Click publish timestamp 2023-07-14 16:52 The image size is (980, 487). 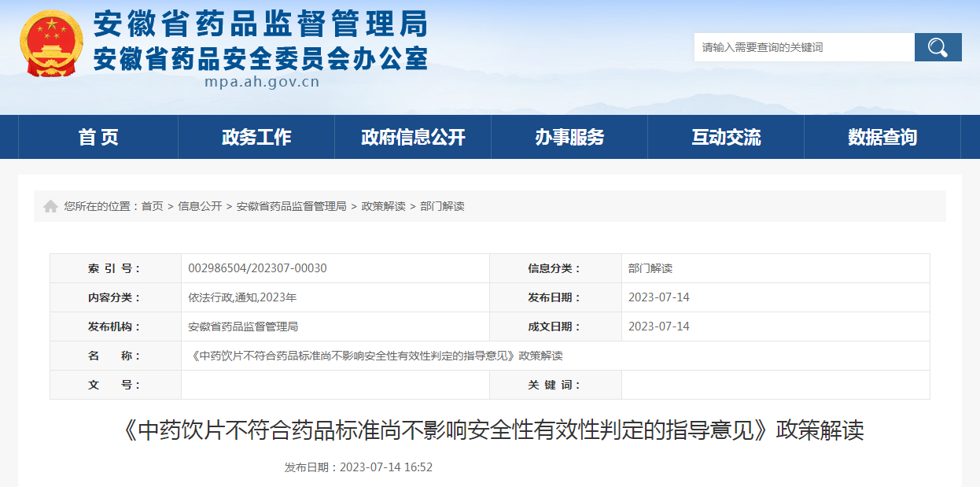tap(386, 467)
